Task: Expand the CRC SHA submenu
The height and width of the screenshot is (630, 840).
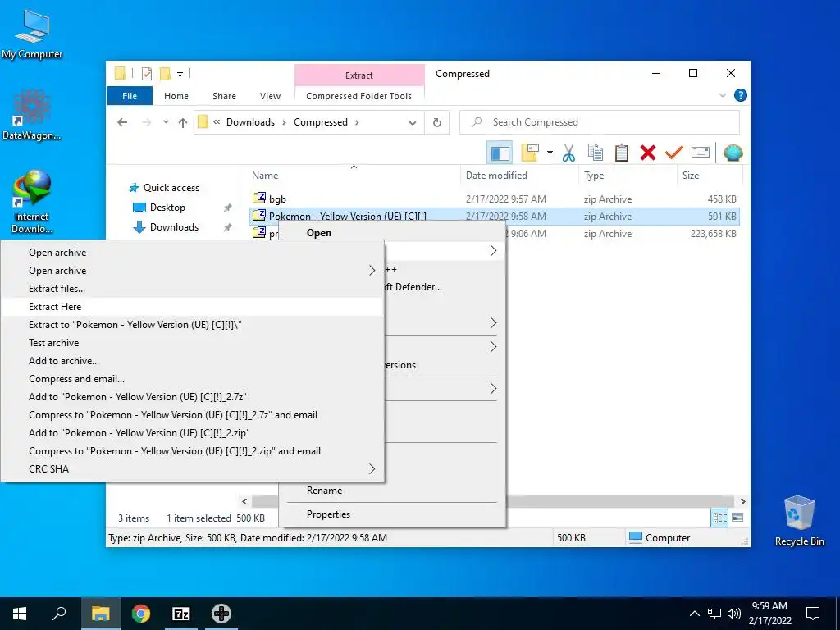Action: (x=193, y=468)
